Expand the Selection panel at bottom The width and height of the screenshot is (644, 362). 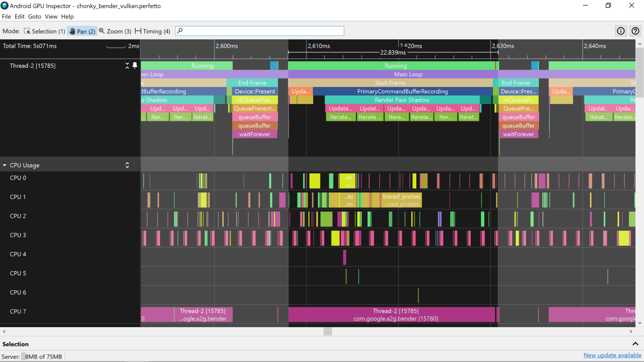[x=635, y=343]
